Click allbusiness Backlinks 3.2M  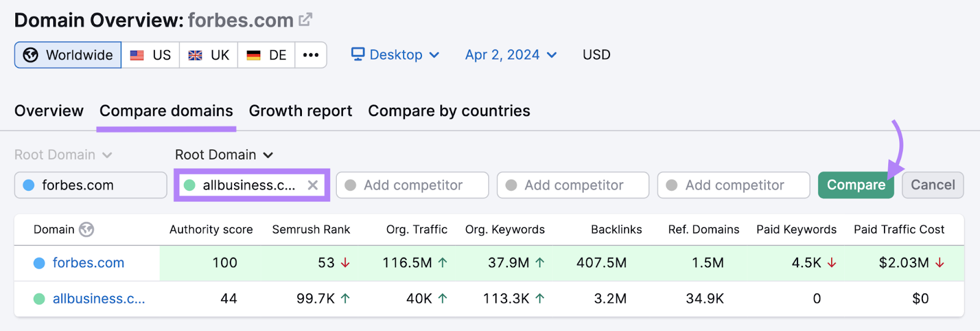610,299
